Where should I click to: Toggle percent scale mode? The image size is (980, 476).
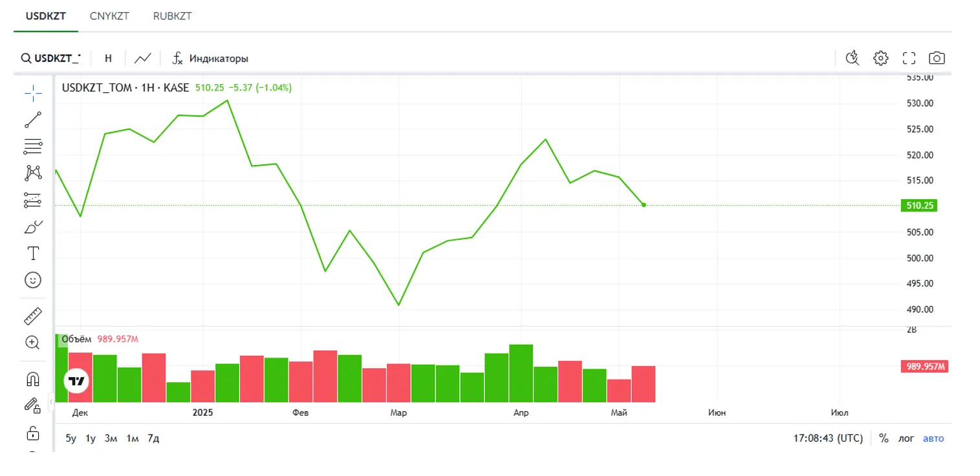coord(884,438)
